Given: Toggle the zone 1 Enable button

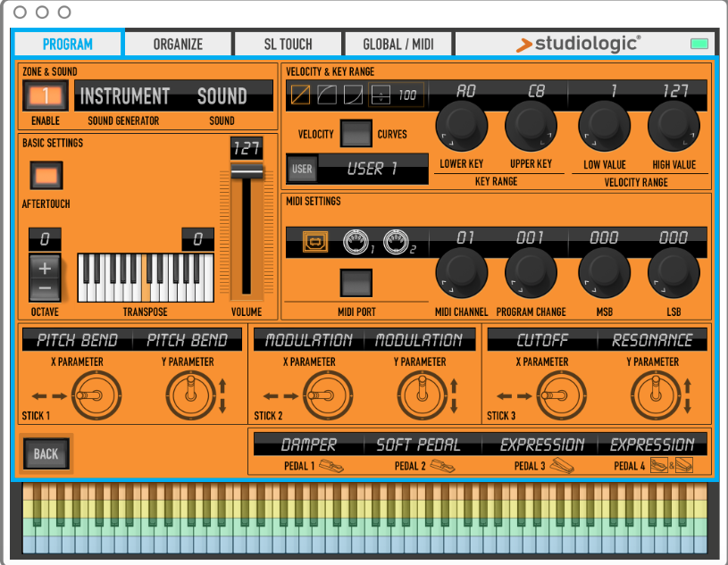Looking at the screenshot, I should click(46, 96).
